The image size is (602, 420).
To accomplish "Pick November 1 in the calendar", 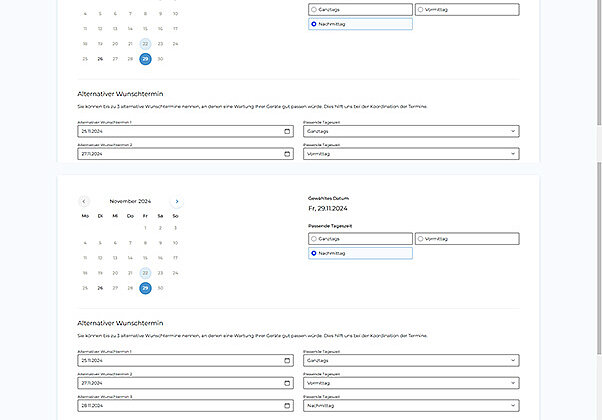I will pos(146,228).
